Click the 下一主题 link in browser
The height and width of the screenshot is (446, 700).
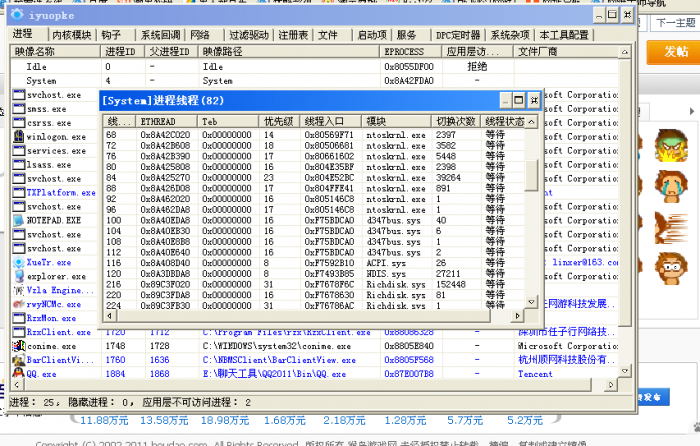(676, 22)
